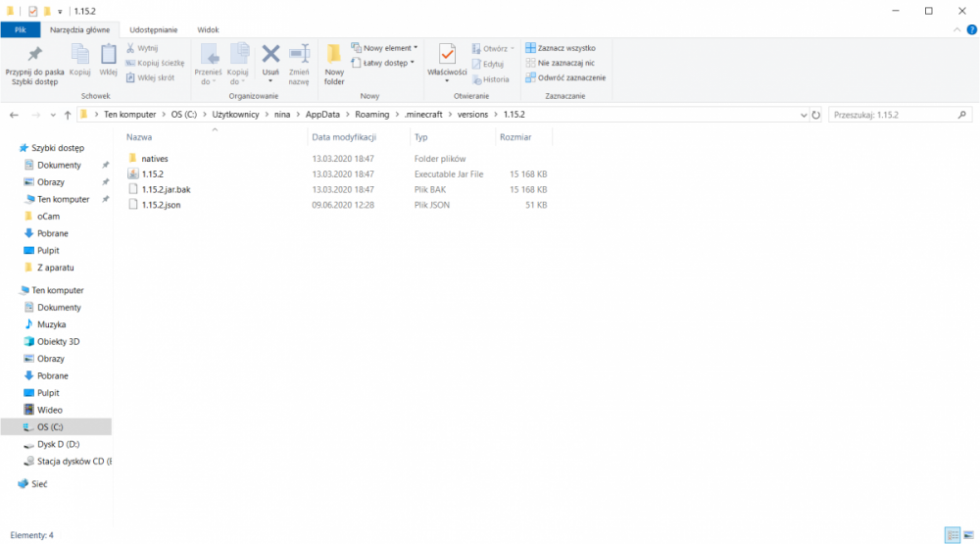Refresh the folder view in address bar
The height and width of the screenshot is (544, 980).
point(817,115)
